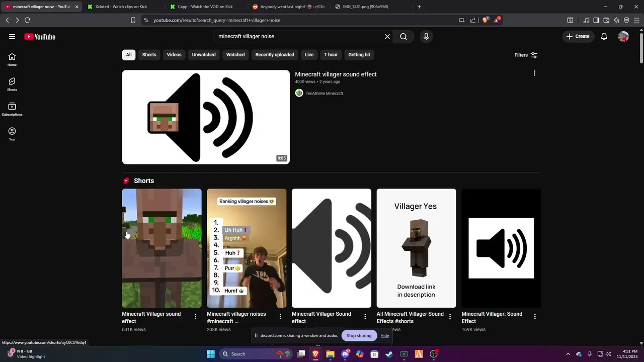Viewport: 644px width, 362px height.
Task: Open the Minecraft villager sound effect title
Action: tap(336, 74)
